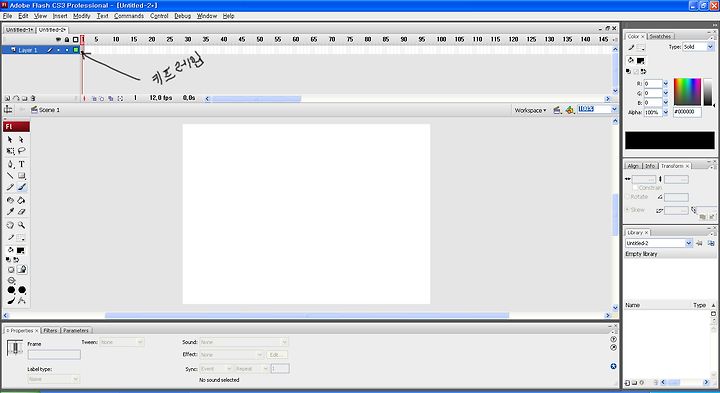The width and height of the screenshot is (720, 393).
Task: Select the Free Transform tool
Action: click(10, 151)
